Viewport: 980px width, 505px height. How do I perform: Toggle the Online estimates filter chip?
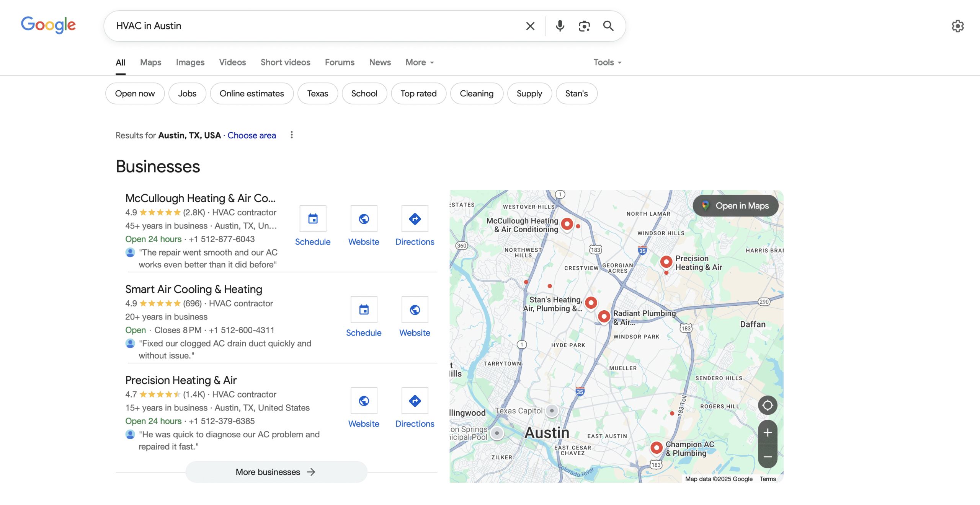252,93
